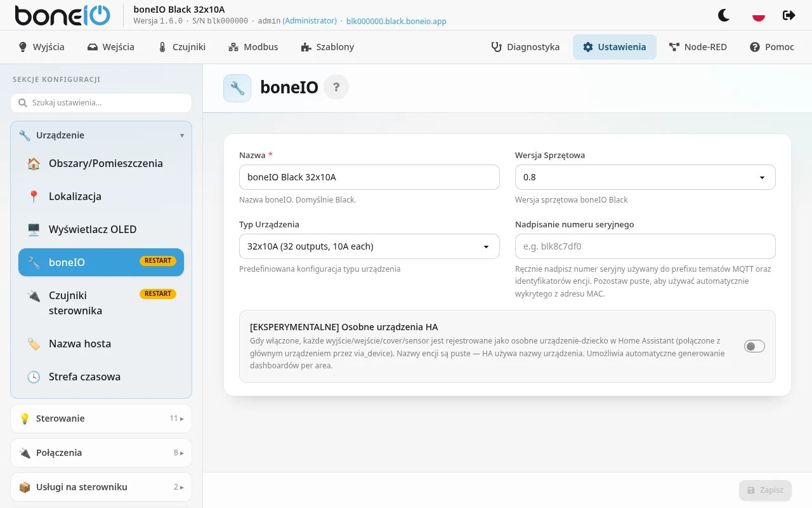Viewport: 812px width, 508px height.
Task: Collapse the Urządzenie section
Action: click(101, 135)
